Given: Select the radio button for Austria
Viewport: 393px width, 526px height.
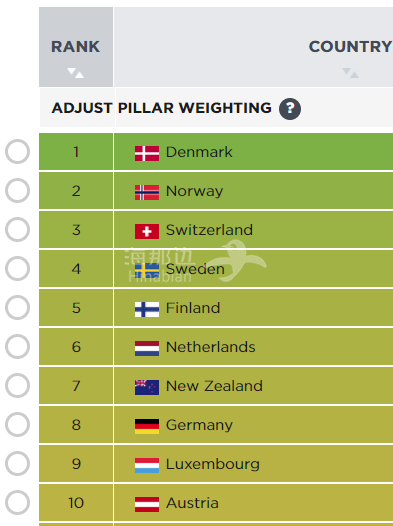Looking at the screenshot, I should pyautogui.click(x=17, y=502).
